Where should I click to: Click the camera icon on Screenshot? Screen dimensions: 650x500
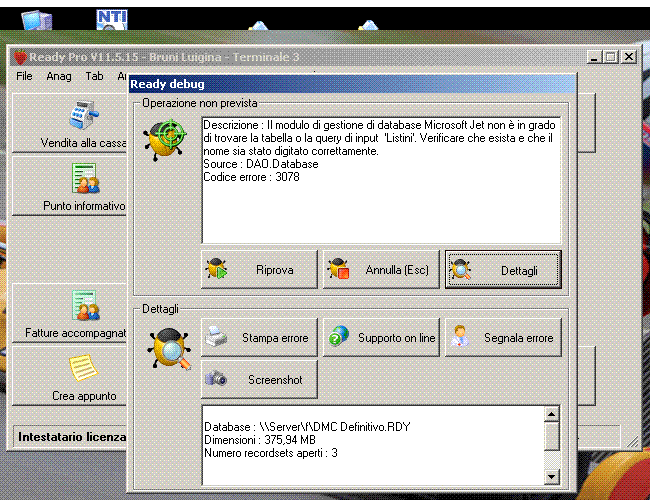pos(216,378)
